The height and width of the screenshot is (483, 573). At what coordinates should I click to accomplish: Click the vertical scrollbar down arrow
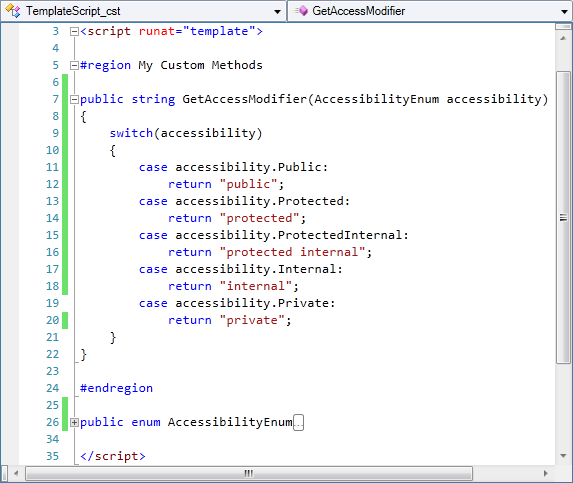pyautogui.click(x=563, y=455)
